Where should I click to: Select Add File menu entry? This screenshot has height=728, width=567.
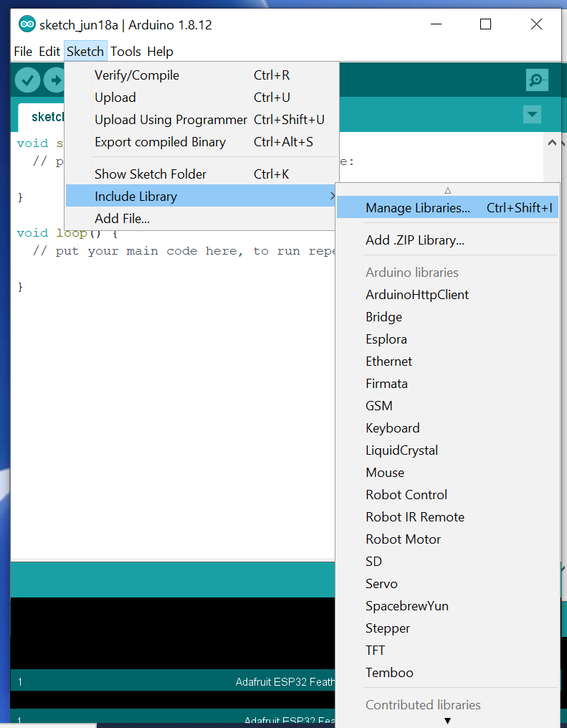pos(122,219)
